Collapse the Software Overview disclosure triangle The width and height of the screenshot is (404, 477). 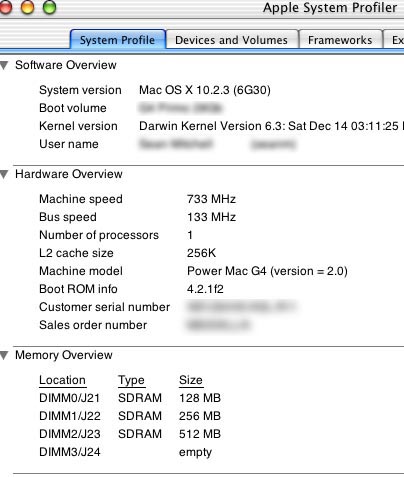pos(4,65)
